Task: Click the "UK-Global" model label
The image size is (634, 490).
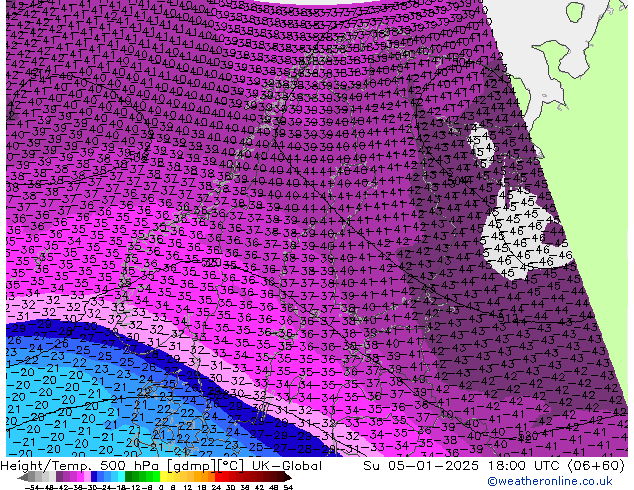Action: pos(287,466)
